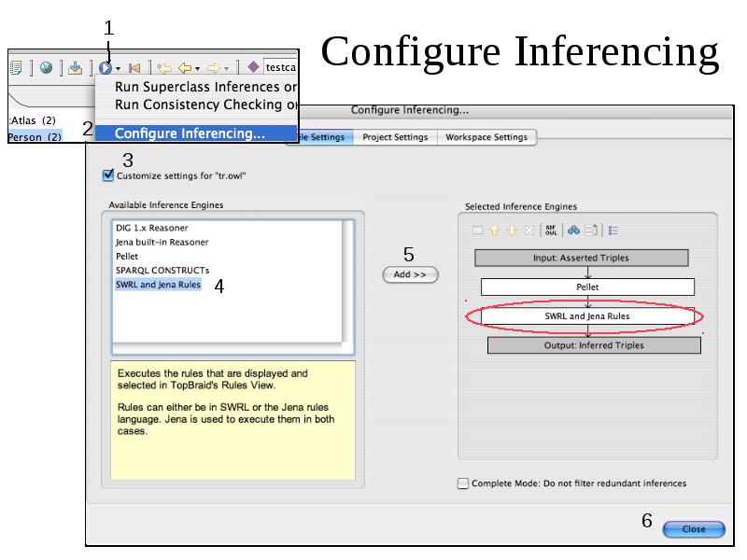Click the RDF OWL icon
Screen dimensions: 747x560
tap(551, 231)
